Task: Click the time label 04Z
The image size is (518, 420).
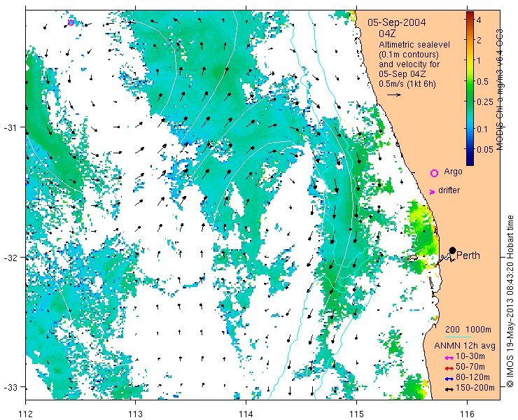Action: click(x=387, y=34)
